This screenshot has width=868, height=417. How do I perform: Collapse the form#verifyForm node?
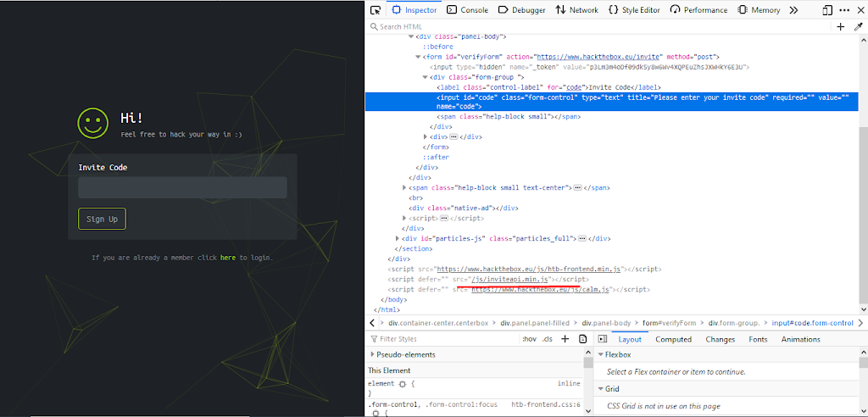[x=418, y=57]
